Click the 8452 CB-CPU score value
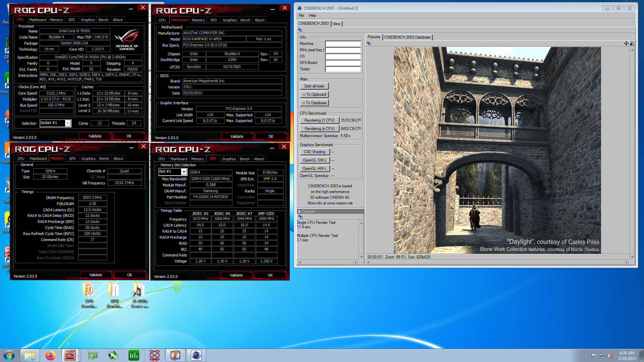This screenshot has height=362, width=644. (351, 129)
